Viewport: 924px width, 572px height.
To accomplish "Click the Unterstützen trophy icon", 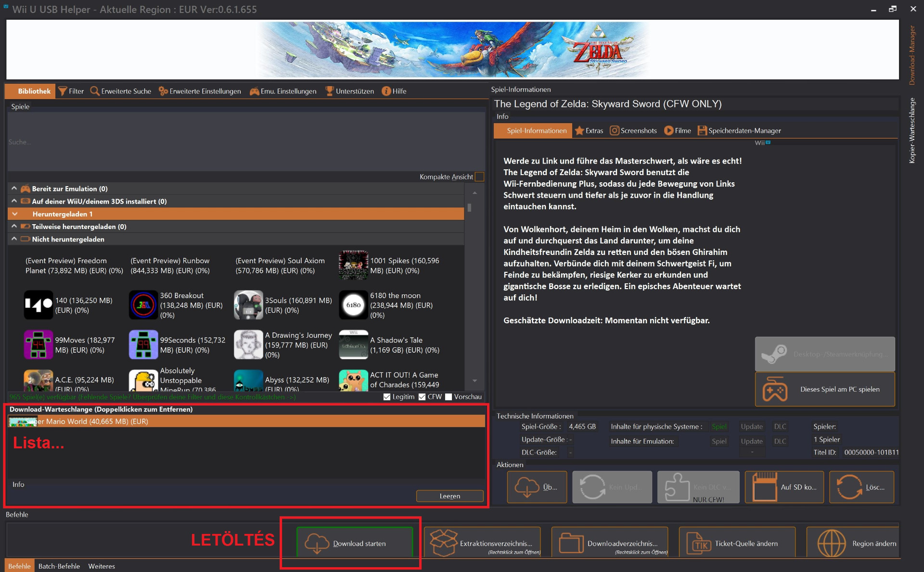I will 330,91.
